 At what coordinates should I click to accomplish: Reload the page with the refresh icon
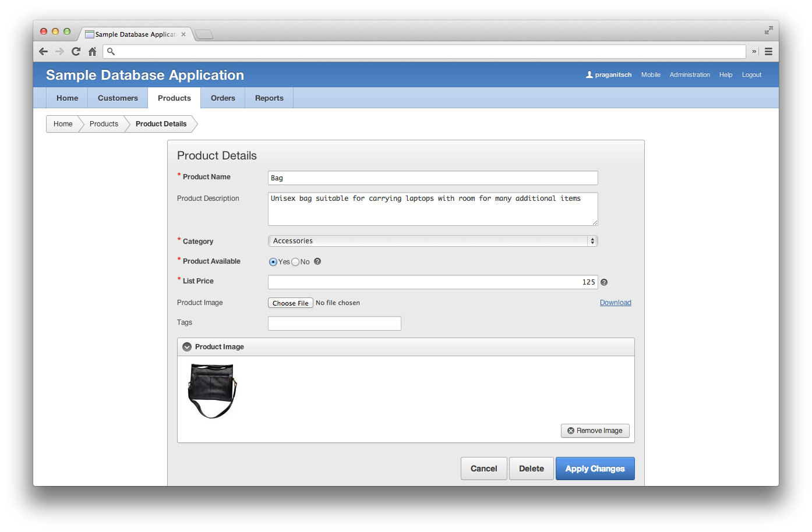coord(76,51)
